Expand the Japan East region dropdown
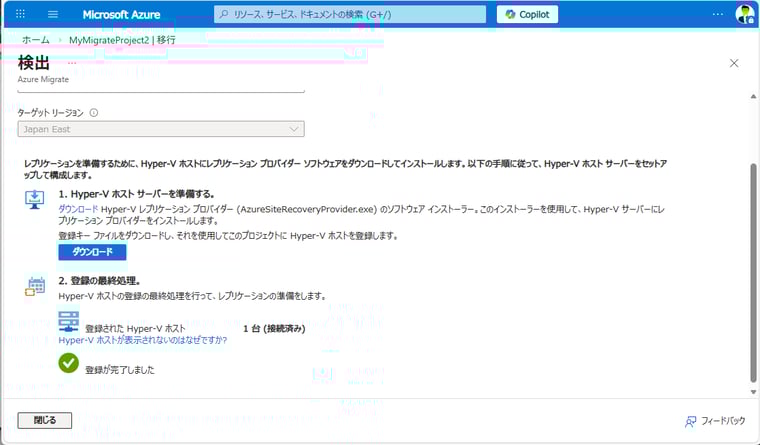 [x=161, y=129]
